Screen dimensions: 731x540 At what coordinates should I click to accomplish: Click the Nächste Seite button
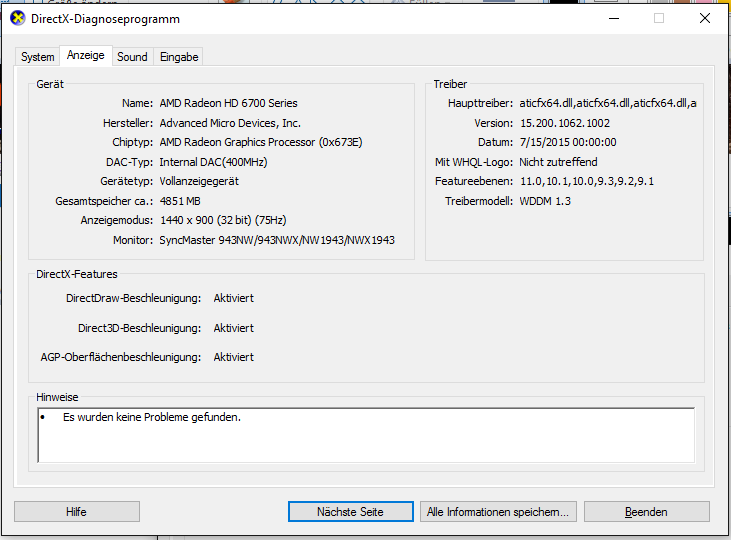pyautogui.click(x=351, y=512)
